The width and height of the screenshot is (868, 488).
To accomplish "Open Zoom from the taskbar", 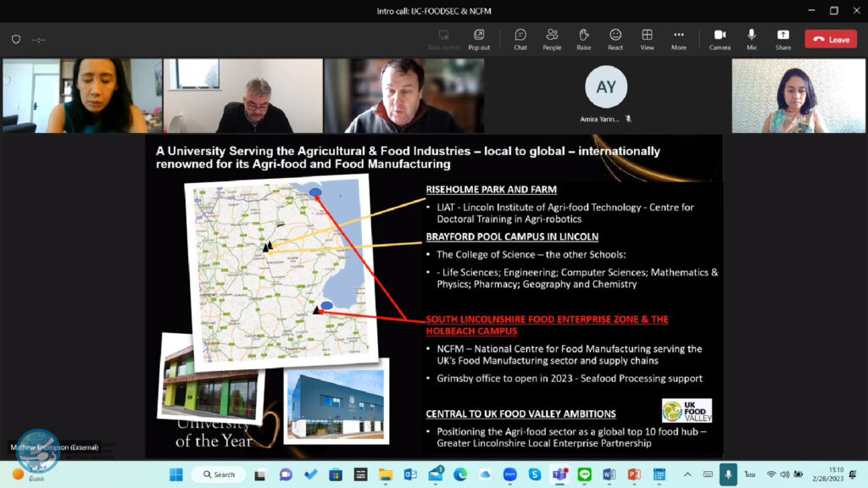I will point(509,474).
